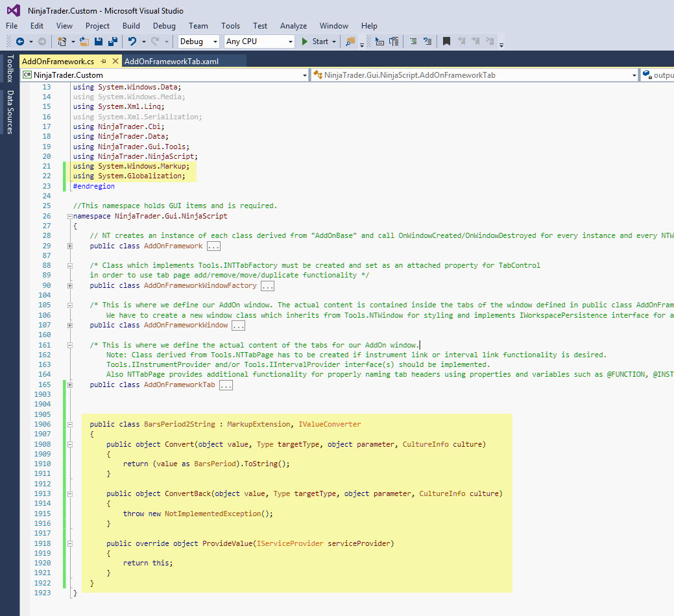674x616 pixels.
Task: Undo the last edit with the Undo icon
Action: click(x=132, y=41)
